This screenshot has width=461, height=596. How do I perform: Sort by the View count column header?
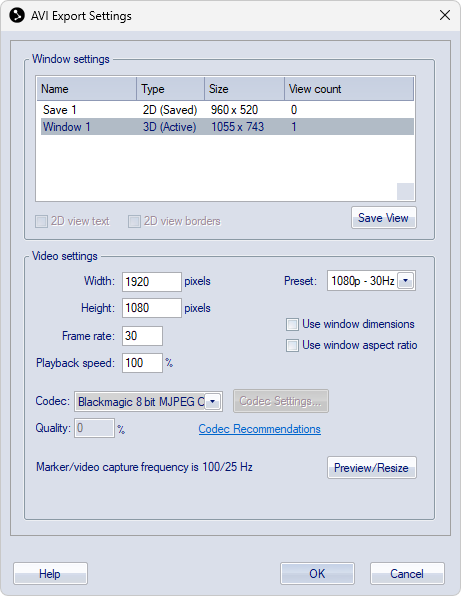349,89
